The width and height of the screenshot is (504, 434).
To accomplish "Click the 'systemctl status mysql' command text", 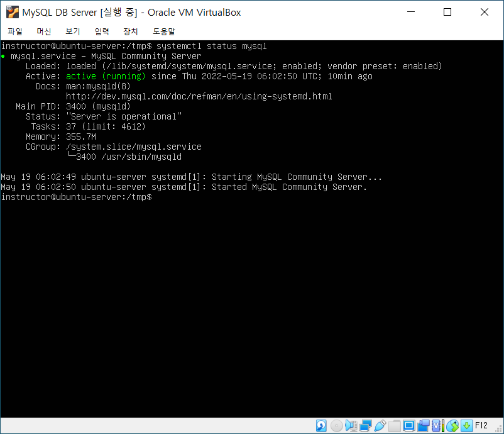I will 212,46.
